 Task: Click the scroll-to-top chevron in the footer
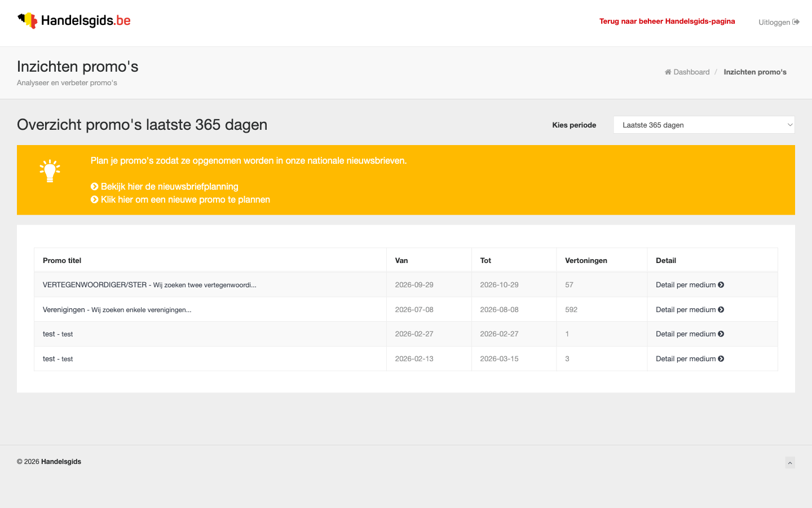tap(790, 463)
